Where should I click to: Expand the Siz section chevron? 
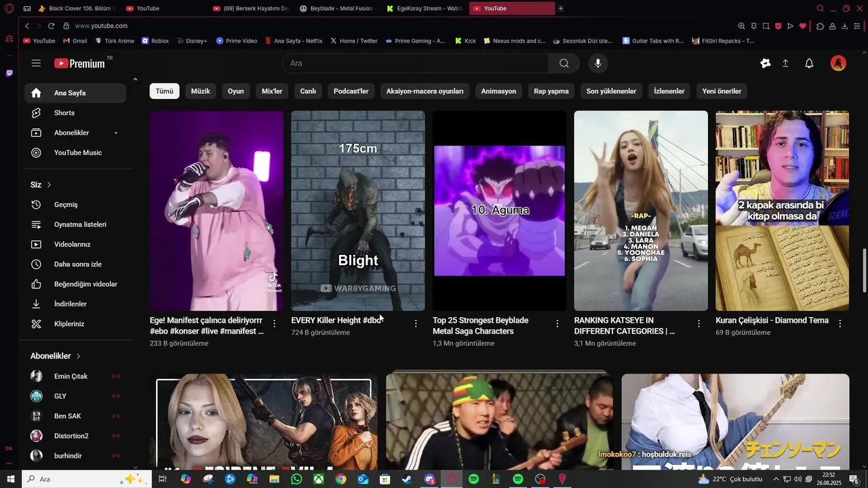(49, 184)
